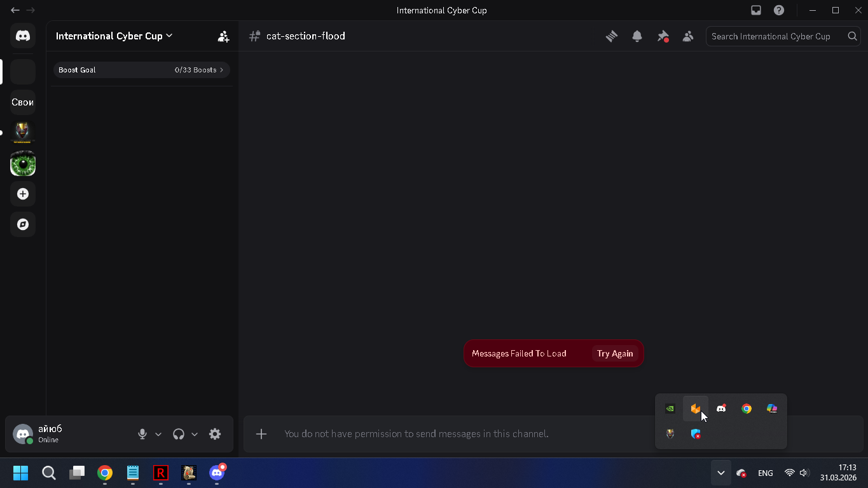Open the mask-logo tray icon
The height and width of the screenshot is (488, 868).
click(x=670, y=434)
